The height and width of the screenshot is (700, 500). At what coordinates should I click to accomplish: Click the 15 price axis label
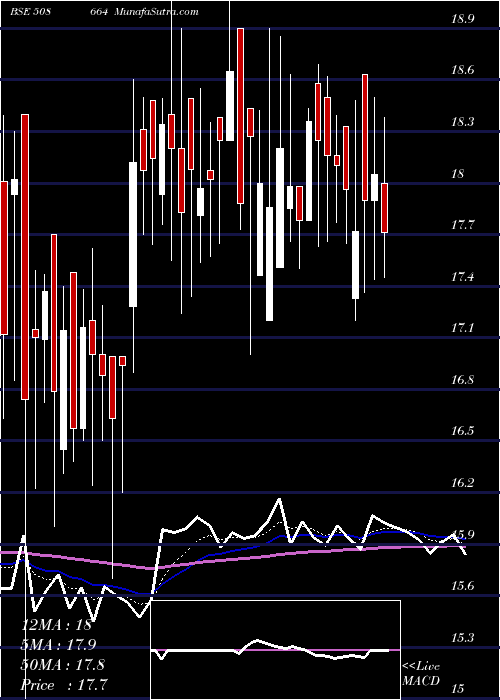(458, 690)
